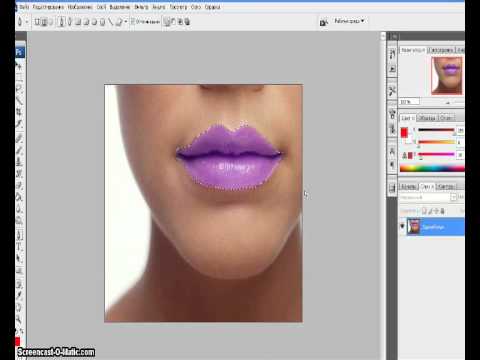Select the History Brush tool
This screenshot has width=480, height=360.
(x=19, y=174)
